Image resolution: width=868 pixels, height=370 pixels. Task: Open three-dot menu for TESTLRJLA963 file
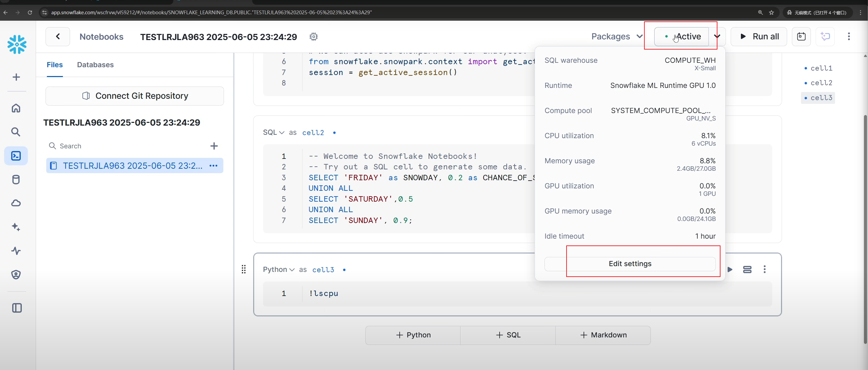point(213,166)
